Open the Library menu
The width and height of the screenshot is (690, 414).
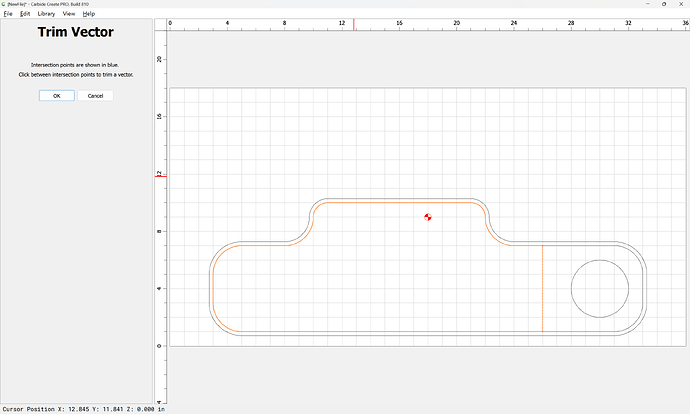[46, 14]
